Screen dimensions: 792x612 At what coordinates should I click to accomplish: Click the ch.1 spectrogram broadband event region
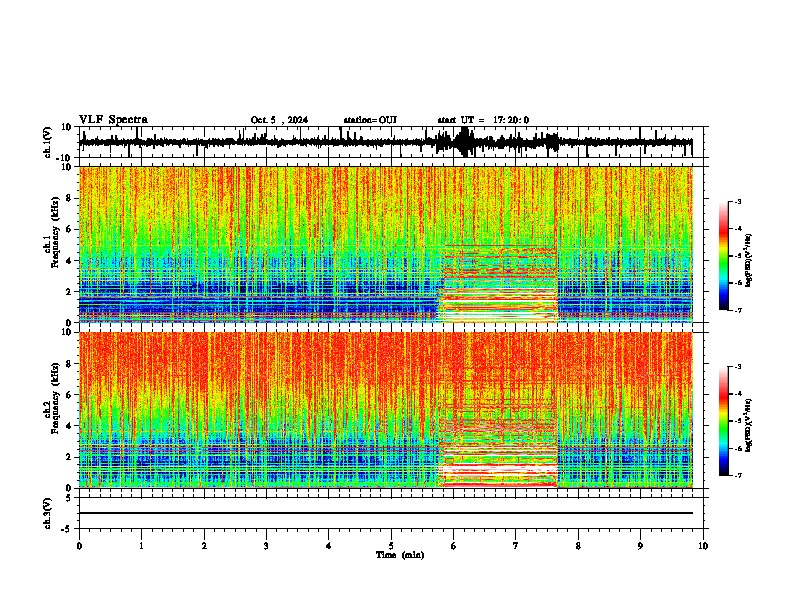pos(498,283)
